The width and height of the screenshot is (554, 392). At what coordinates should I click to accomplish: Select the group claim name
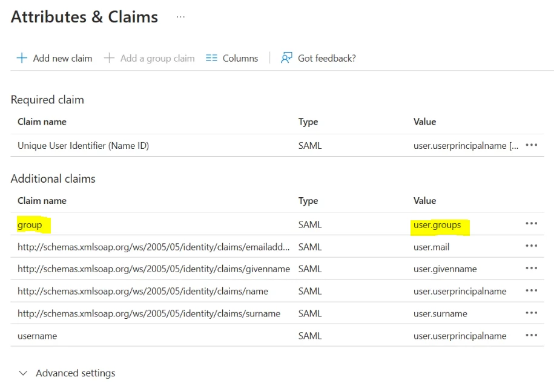(x=30, y=225)
